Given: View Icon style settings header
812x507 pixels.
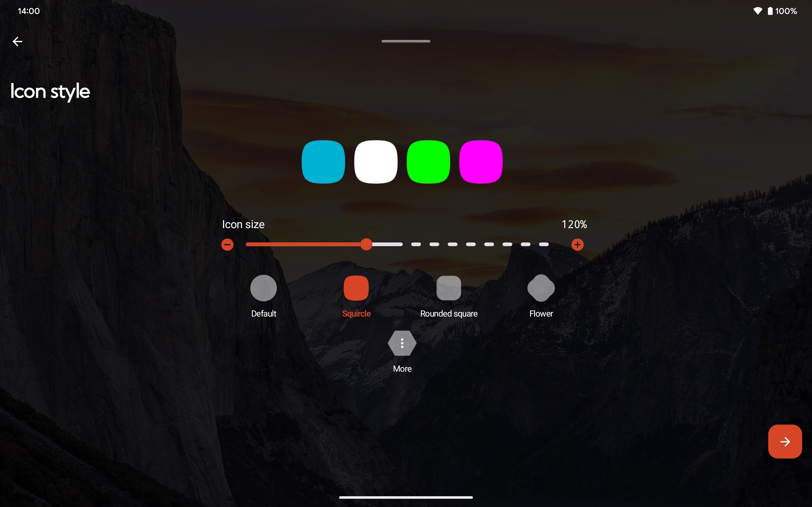Looking at the screenshot, I should pos(50,91).
